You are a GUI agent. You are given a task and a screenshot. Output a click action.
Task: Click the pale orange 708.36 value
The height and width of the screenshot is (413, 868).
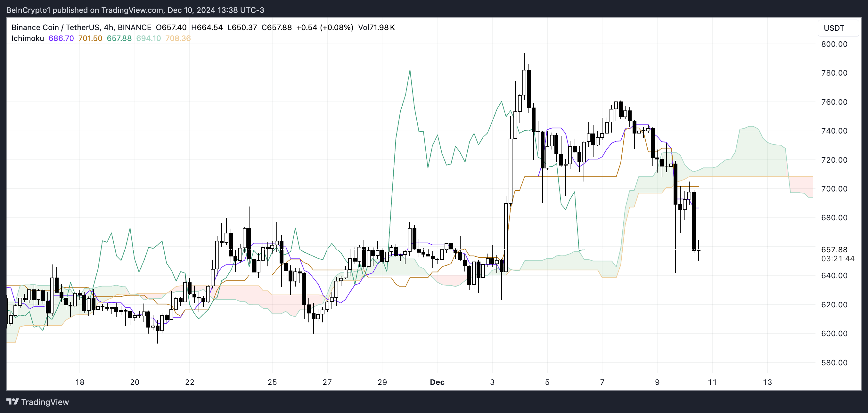178,38
